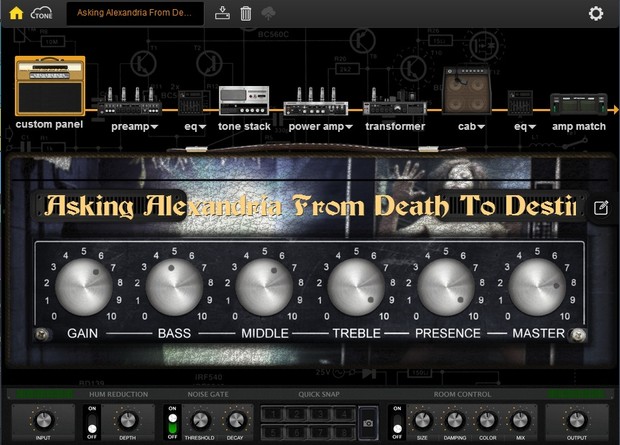Select the cab speaker cabinet icon
This screenshot has width=620, height=445.
467,90
